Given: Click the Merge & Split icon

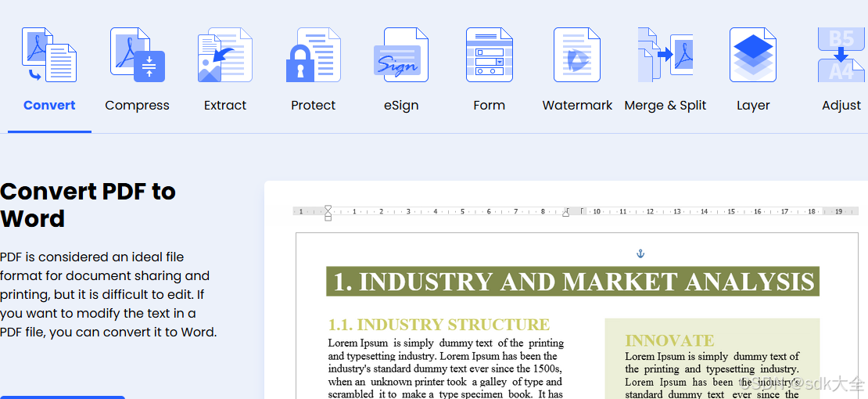Looking at the screenshot, I should pyautogui.click(x=665, y=55).
